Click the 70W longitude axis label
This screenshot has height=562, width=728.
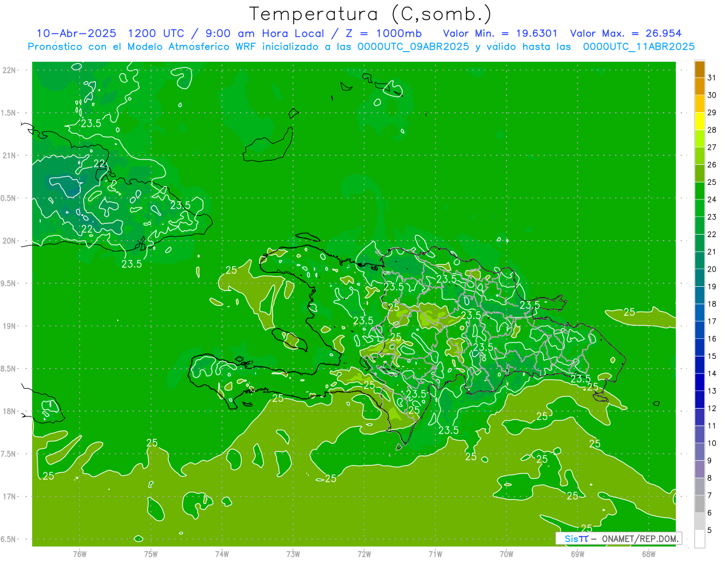click(507, 554)
